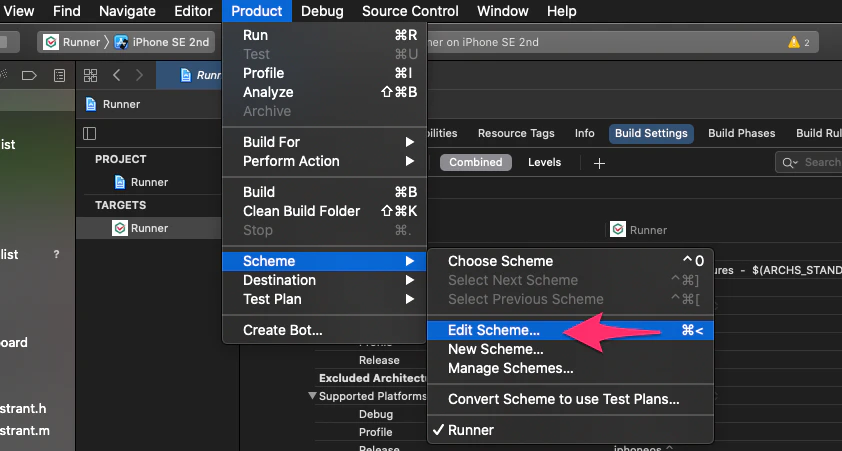The width and height of the screenshot is (842, 451).
Task: Select the Levels view filter
Action: point(545,162)
